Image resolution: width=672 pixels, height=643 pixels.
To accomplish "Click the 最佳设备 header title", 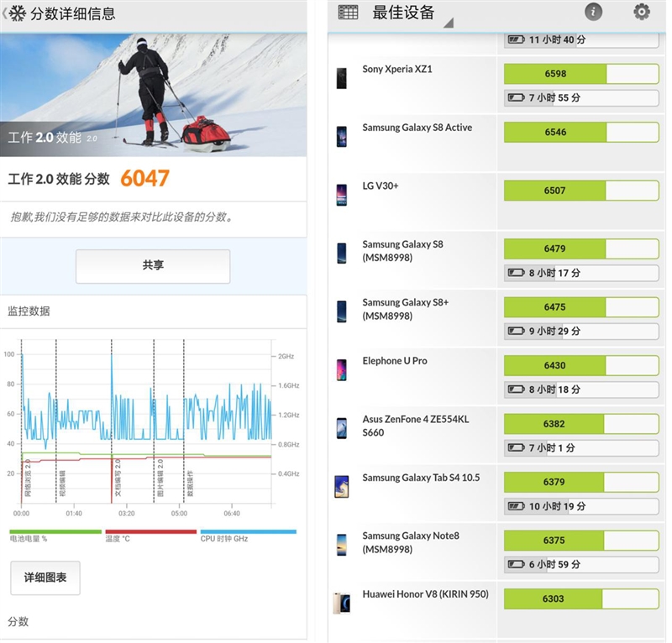I will click(x=403, y=13).
